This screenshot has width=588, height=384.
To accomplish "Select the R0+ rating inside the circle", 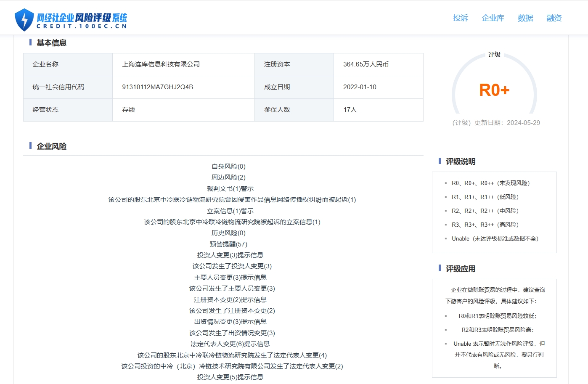I will point(495,90).
